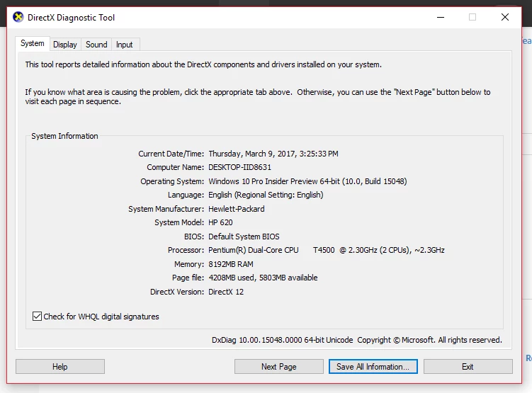The image size is (532, 393).
Task: Click the BIOS label
Action: (x=194, y=237)
